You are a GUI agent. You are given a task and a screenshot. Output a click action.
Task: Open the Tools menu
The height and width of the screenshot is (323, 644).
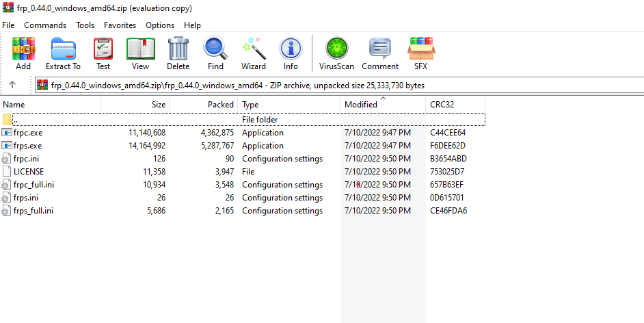pos(85,25)
